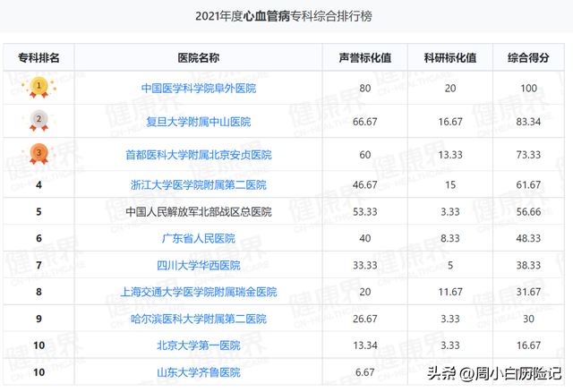573x392 pixels.
Task: Click the research value 8.33
Action: point(450,239)
